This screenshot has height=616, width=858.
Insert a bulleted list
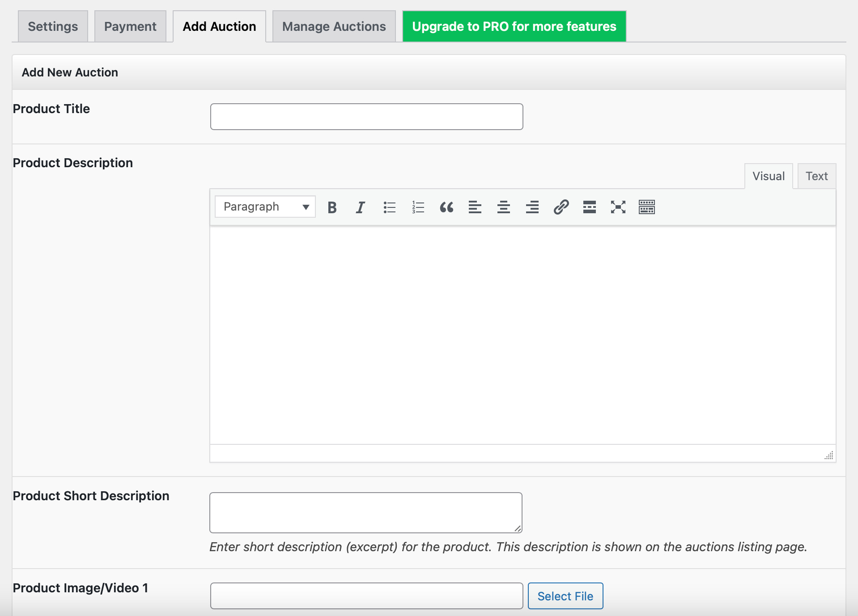(x=389, y=207)
